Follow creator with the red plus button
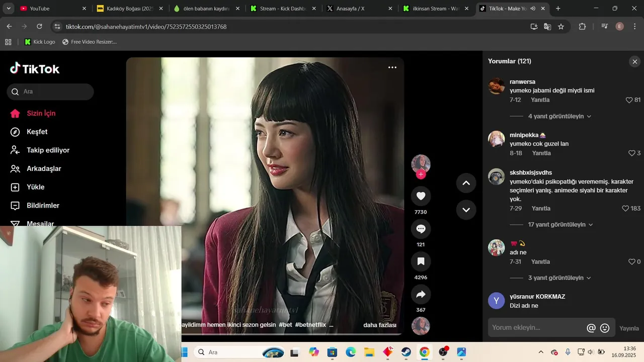 [421, 174]
